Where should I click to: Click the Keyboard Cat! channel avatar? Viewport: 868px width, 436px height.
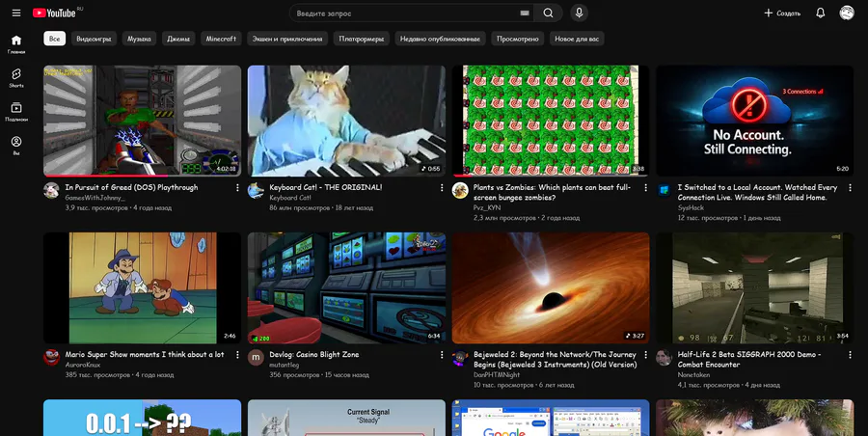click(256, 191)
